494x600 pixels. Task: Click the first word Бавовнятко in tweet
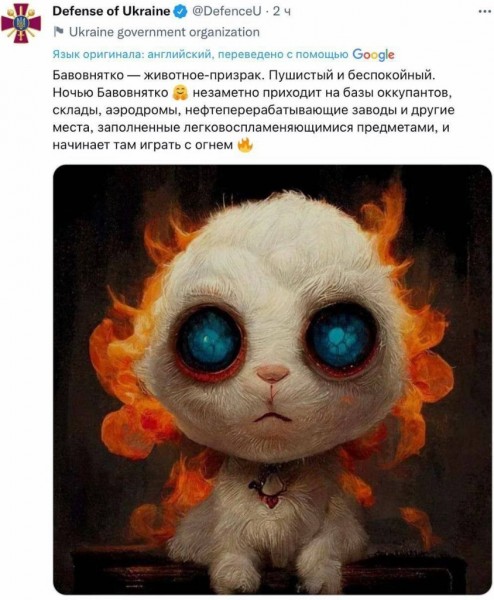click(x=88, y=75)
